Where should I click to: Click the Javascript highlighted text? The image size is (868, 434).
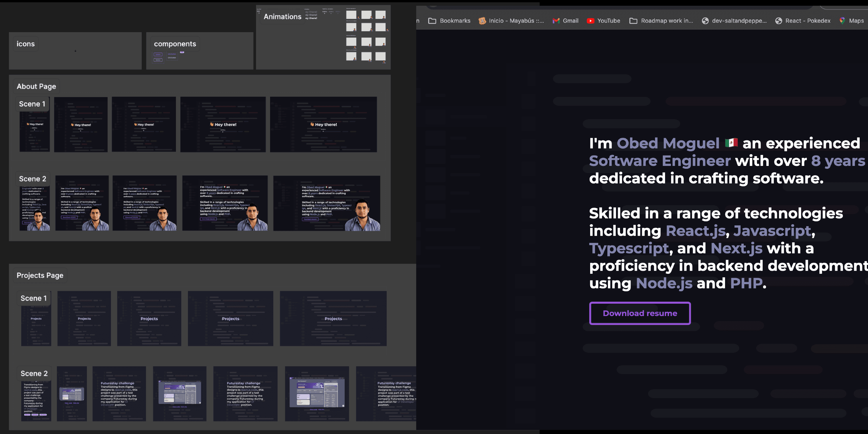click(x=772, y=231)
